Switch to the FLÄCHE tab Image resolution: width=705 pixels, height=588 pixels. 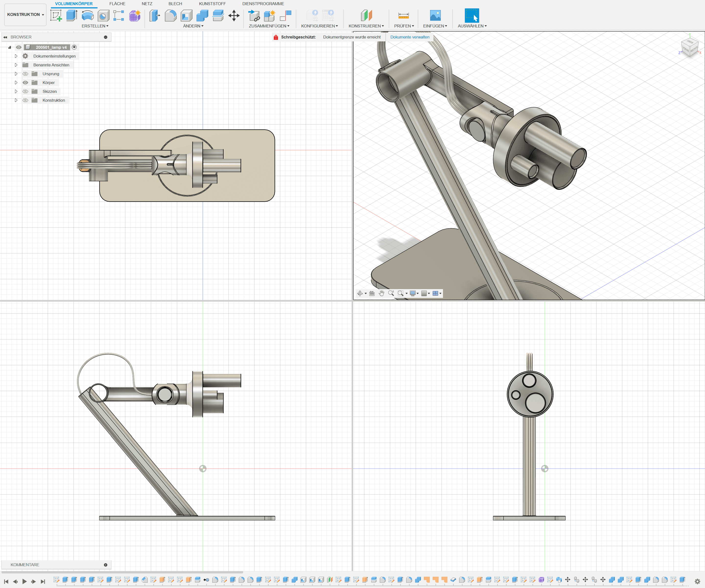(x=117, y=4)
